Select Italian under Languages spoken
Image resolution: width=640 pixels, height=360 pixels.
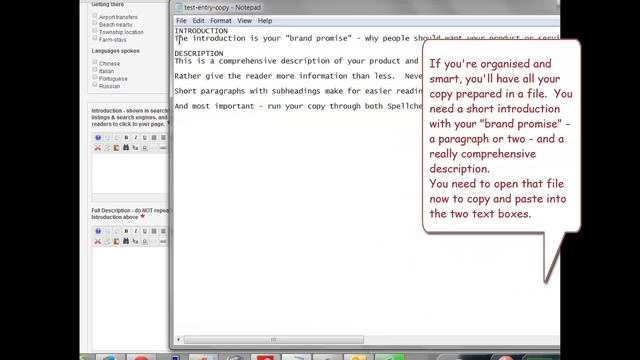pos(95,70)
